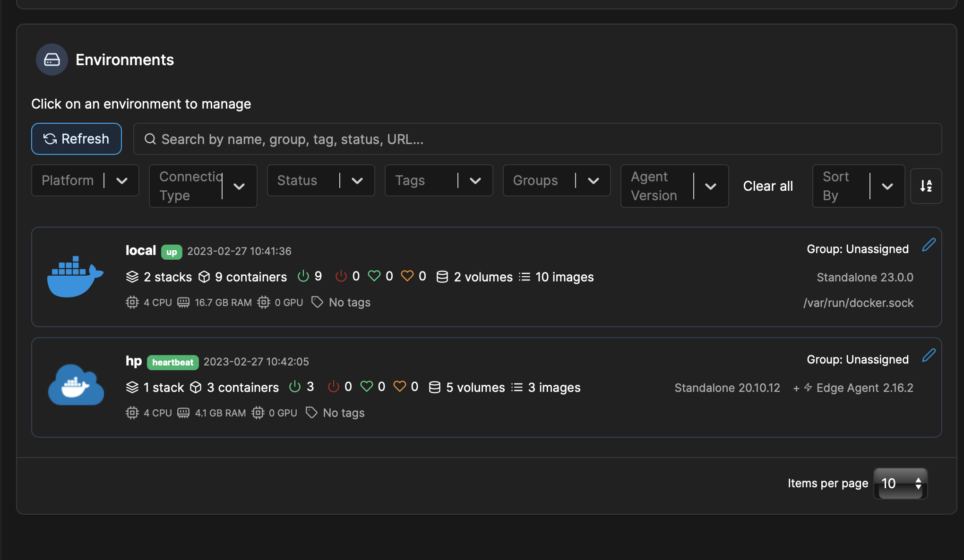Click the search magnifier icon
Image resolution: width=964 pixels, height=560 pixels.
pyautogui.click(x=150, y=139)
